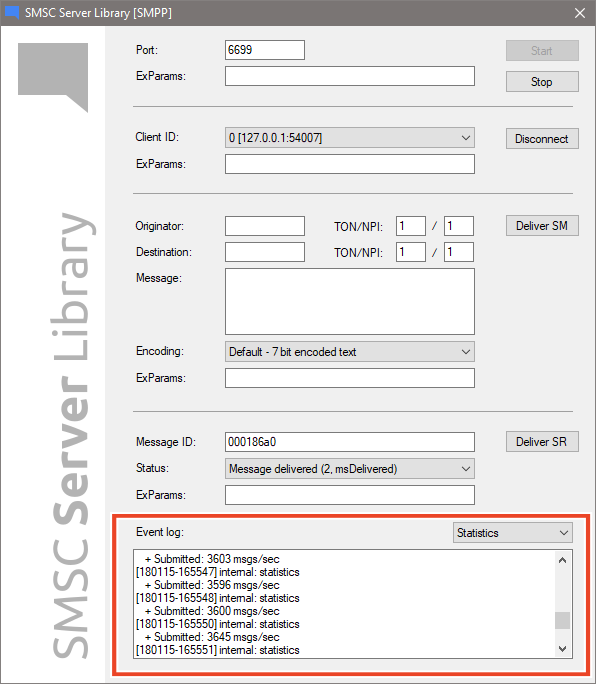Image resolution: width=596 pixels, height=684 pixels.
Task: Select log line '[180115-165547] internal: statistics'
Action: click(218, 572)
